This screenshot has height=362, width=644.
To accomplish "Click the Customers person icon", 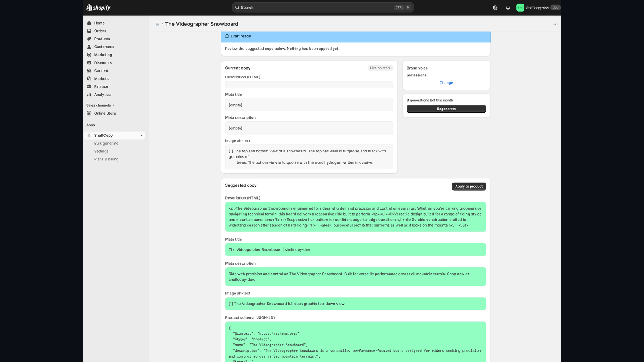I will (89, 47).
